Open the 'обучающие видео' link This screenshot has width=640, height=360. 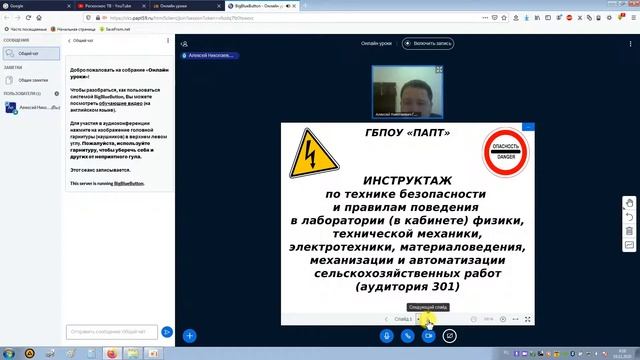(x=121, y=103)
